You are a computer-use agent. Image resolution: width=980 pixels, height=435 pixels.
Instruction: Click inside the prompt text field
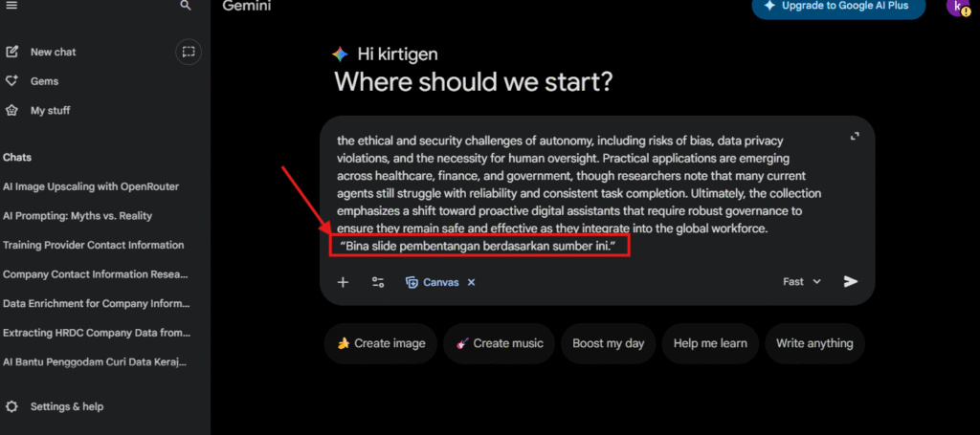[x=574, y=191]
